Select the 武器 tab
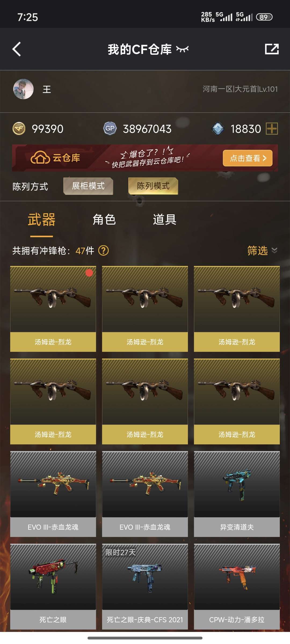Image resolution: width=290 pixels, height=644 pixels. point(42,220)
